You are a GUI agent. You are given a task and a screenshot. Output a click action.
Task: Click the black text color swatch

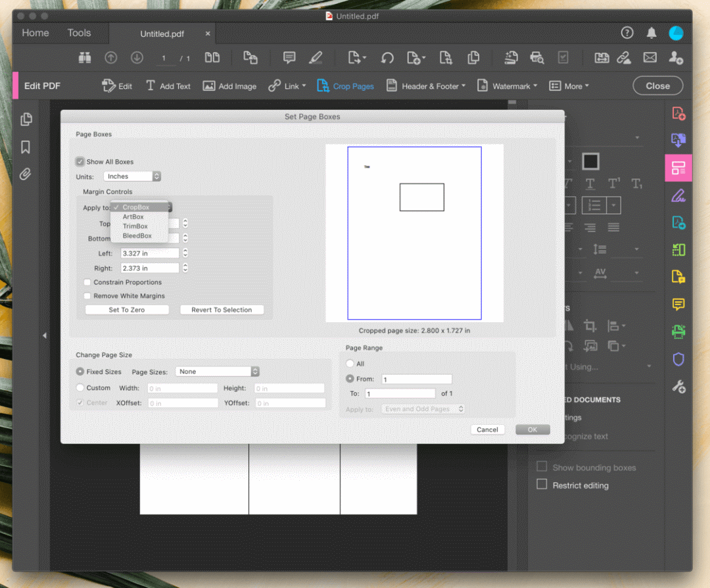click(590, 161)
